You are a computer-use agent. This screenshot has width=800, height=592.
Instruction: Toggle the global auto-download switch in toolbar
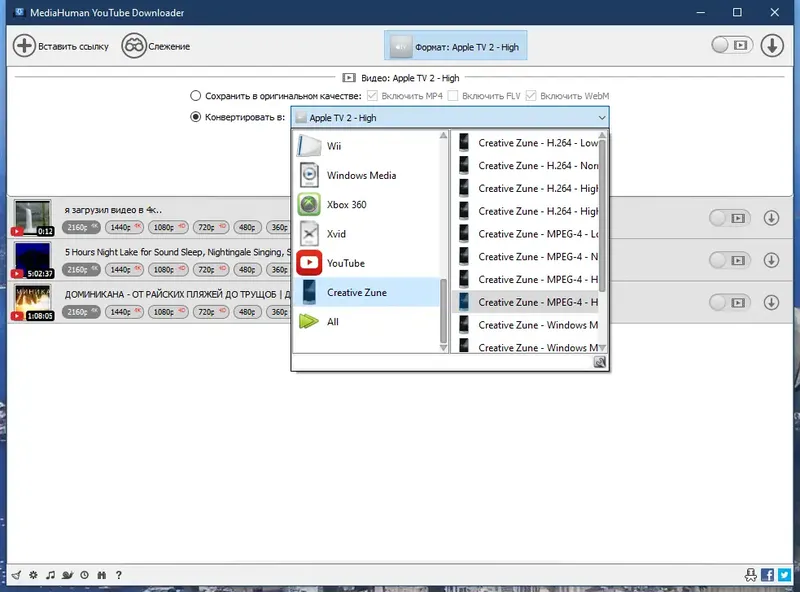[732, 45]
